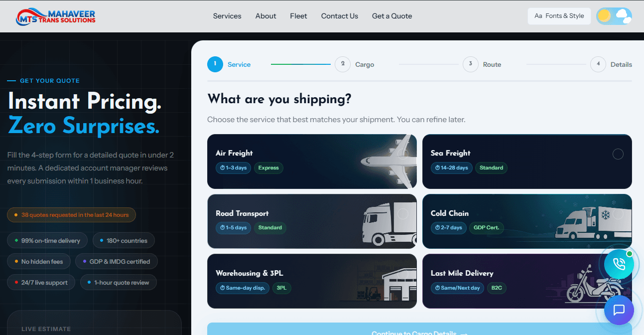Click the Service step label

pos(239,65)
